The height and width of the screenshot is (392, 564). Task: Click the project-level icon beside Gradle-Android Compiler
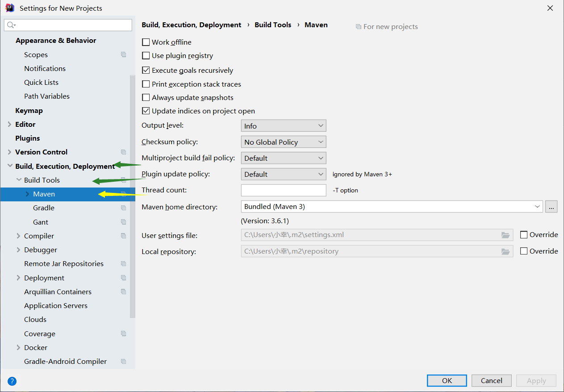coord(124,361)
